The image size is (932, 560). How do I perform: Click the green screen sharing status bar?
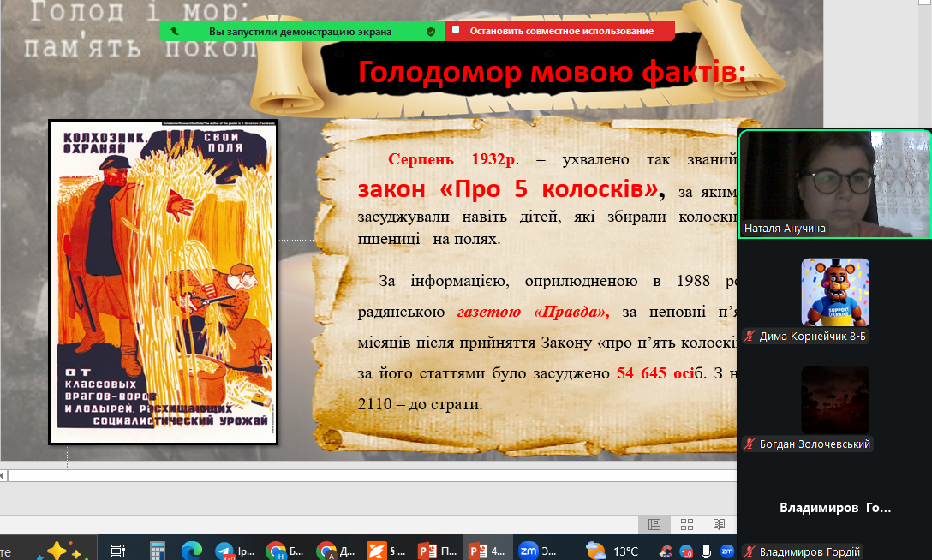[300, 31]
